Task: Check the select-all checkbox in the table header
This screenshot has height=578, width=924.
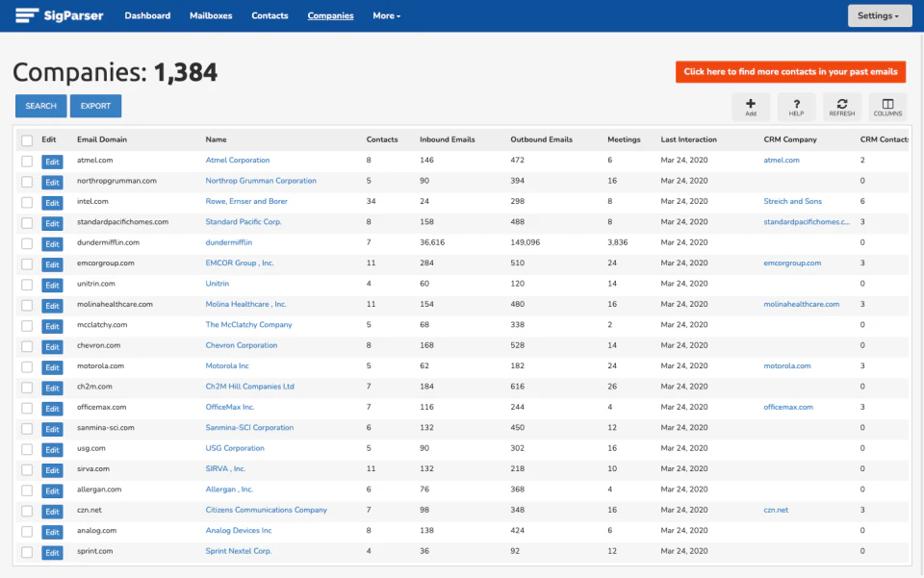Action: click(x=26, y=139)
